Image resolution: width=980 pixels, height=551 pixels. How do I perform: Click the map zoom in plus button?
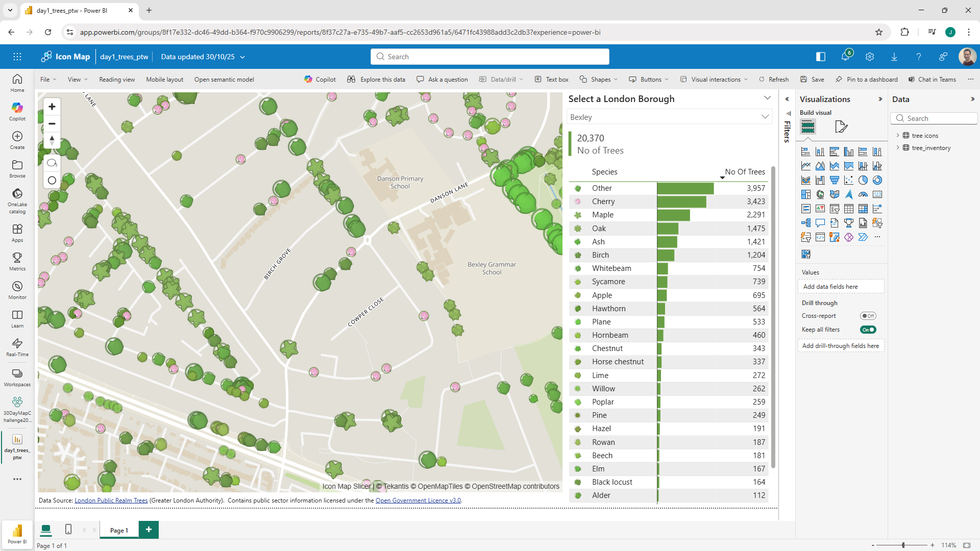coord(52,107)
